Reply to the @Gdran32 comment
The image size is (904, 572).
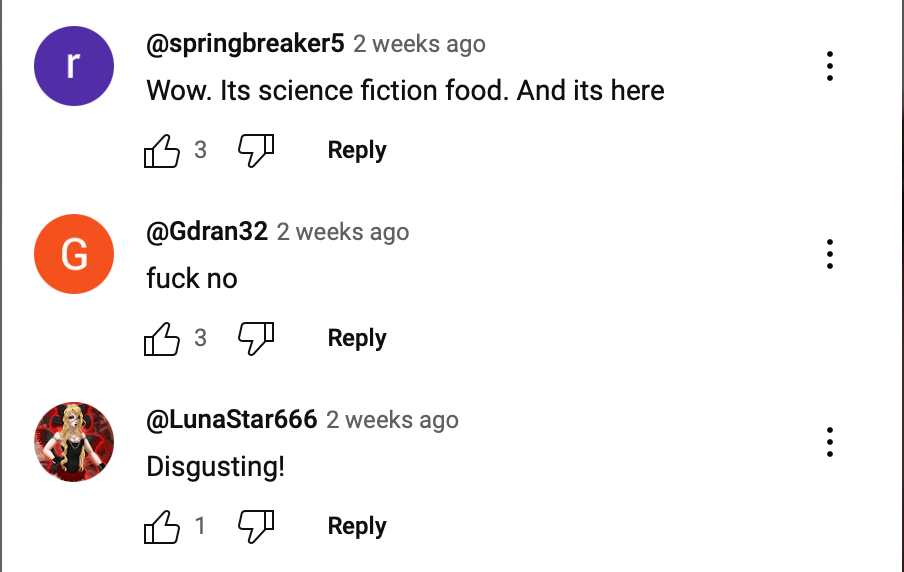pyautogui.click(x=357, y=338)
